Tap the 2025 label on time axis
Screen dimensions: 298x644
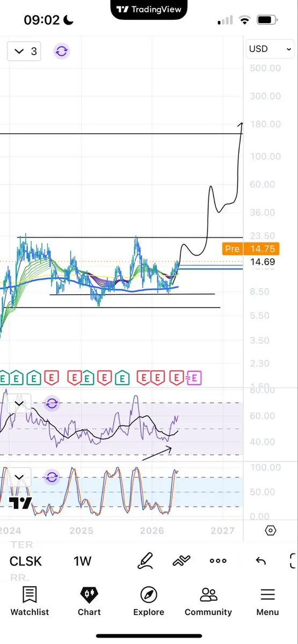[81, 531]
